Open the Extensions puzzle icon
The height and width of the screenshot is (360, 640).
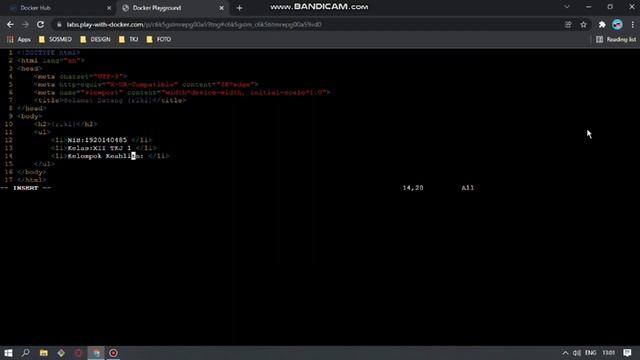tap(602, 24)
